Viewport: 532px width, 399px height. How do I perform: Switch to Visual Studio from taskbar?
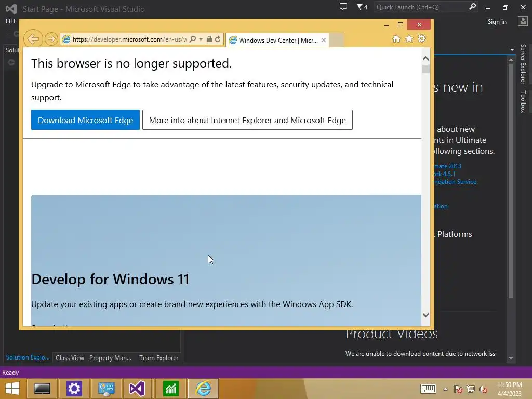point(137,389)
